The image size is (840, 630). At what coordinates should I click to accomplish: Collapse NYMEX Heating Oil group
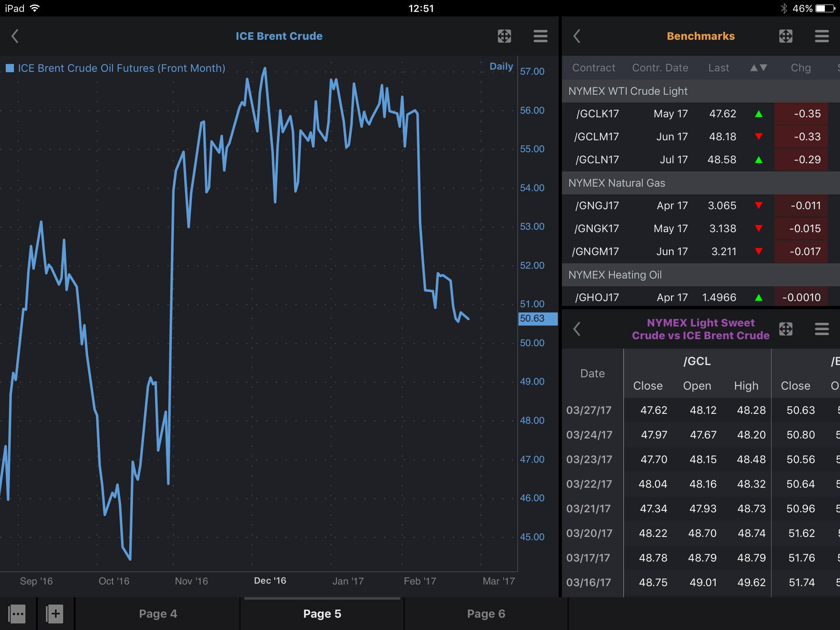pos(701,275)
